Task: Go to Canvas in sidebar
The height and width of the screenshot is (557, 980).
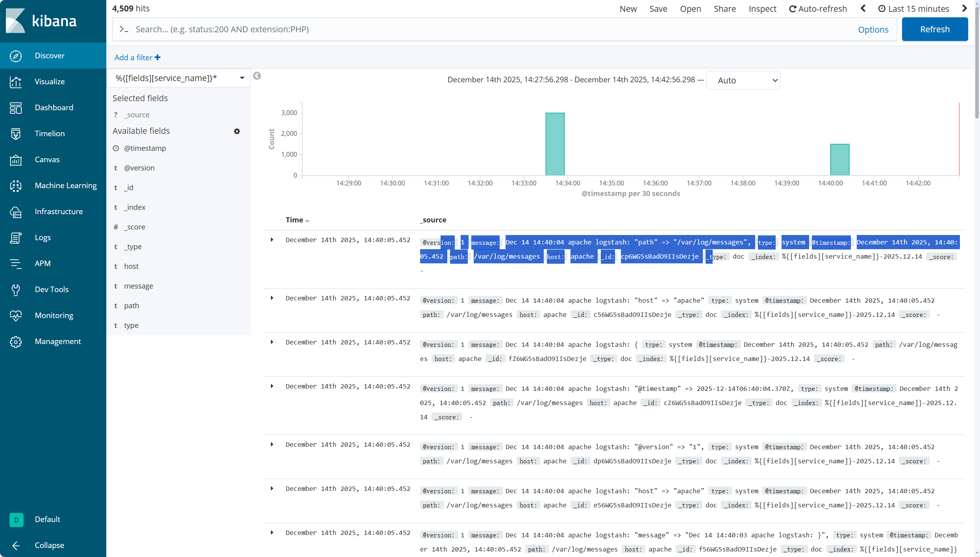Action: 47,159
